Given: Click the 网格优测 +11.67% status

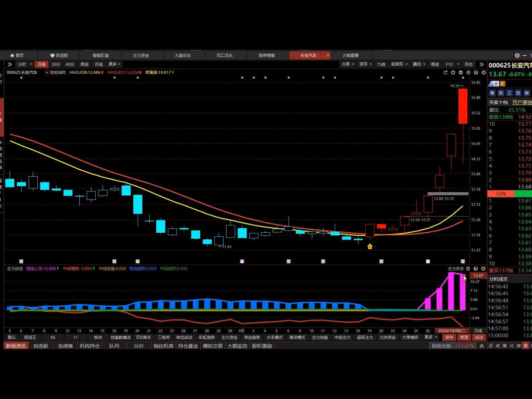Looking at the screenshot, I should pyautogui.click(x=453, y=346).
